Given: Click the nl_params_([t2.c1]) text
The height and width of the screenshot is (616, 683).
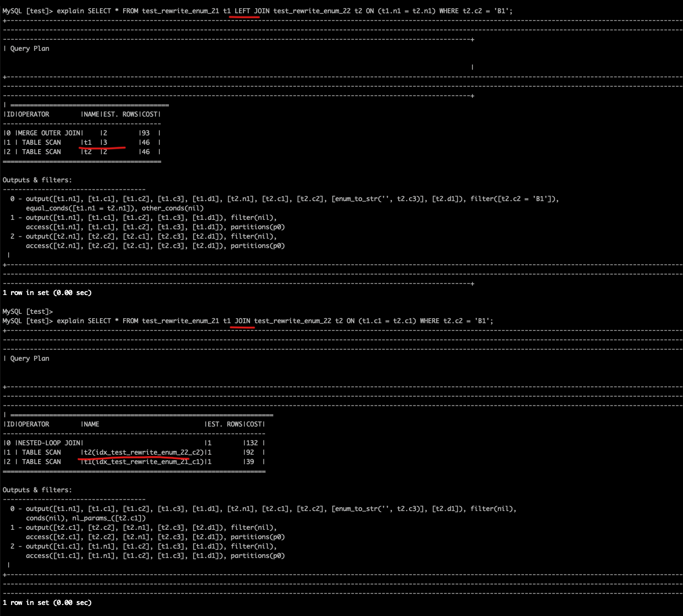Looking at the screenshot, I should pyautogui.click(x=109, y=518).
